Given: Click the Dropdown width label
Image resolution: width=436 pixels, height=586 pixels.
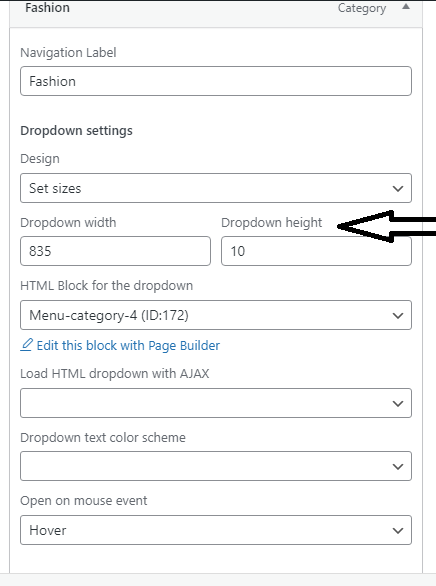Looking at the screenshot, I should click(x=68, y=222).
